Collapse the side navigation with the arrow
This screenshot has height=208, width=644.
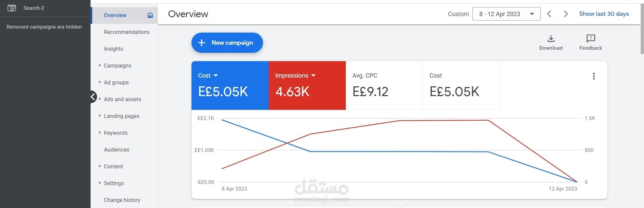pos(93,97)
